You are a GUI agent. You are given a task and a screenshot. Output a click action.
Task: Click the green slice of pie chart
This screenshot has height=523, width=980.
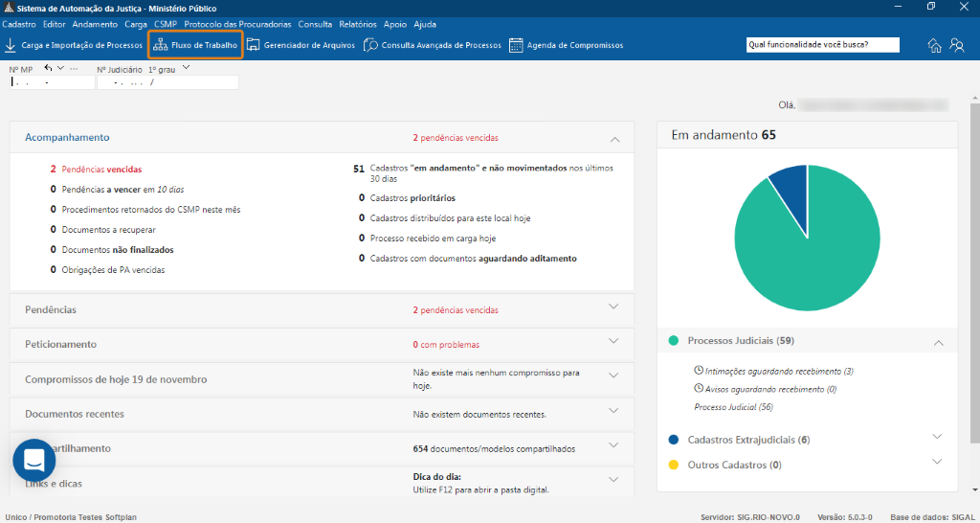(x=806, y=262)
